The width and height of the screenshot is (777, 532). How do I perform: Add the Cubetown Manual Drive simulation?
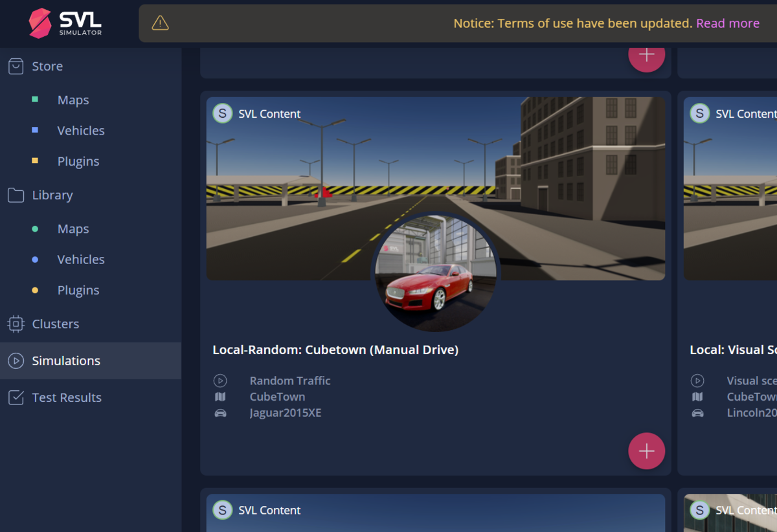(646, 450)
